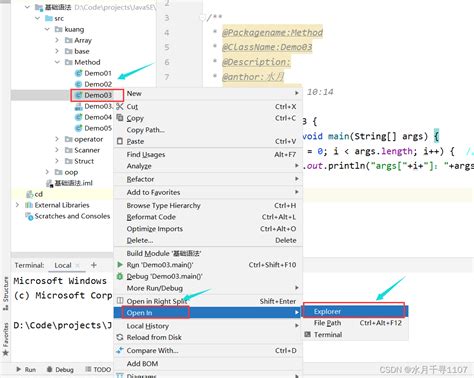Select Add to Favorites entry
This screenshot has width=474, height=378.
click(x=208, y=192)
